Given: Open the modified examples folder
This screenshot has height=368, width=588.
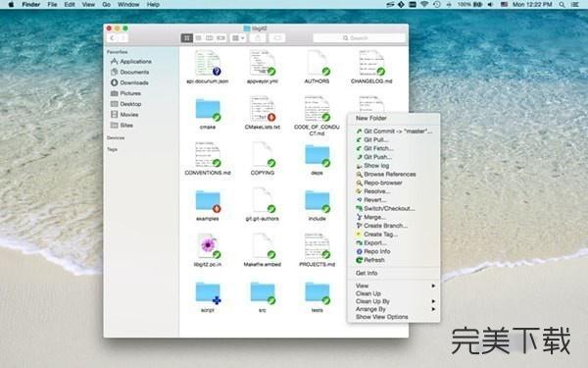Looking at the screenshot, I should tap(208, 201).
